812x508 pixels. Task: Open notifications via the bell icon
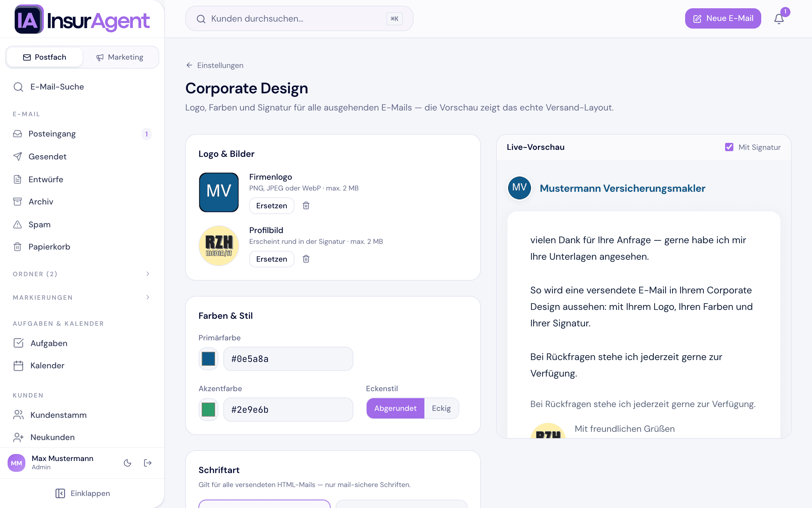[779, 19]
